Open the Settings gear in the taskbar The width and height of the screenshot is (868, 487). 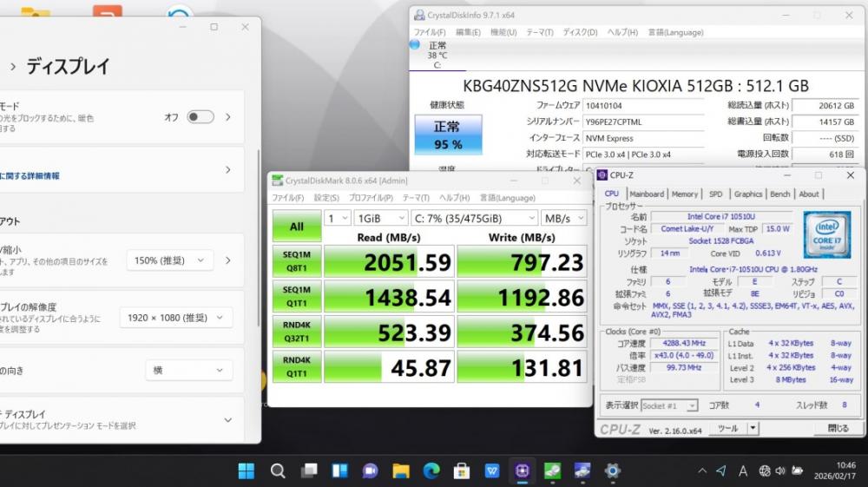[612, 471]
